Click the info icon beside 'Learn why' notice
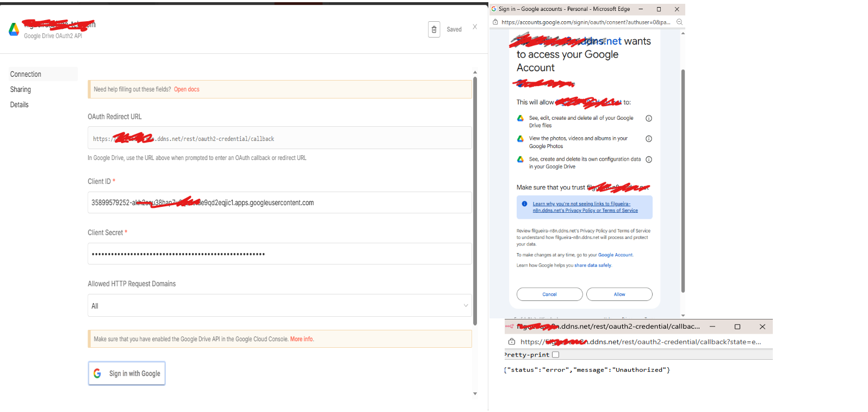The image size is (868, 412). tap(524, 204)
